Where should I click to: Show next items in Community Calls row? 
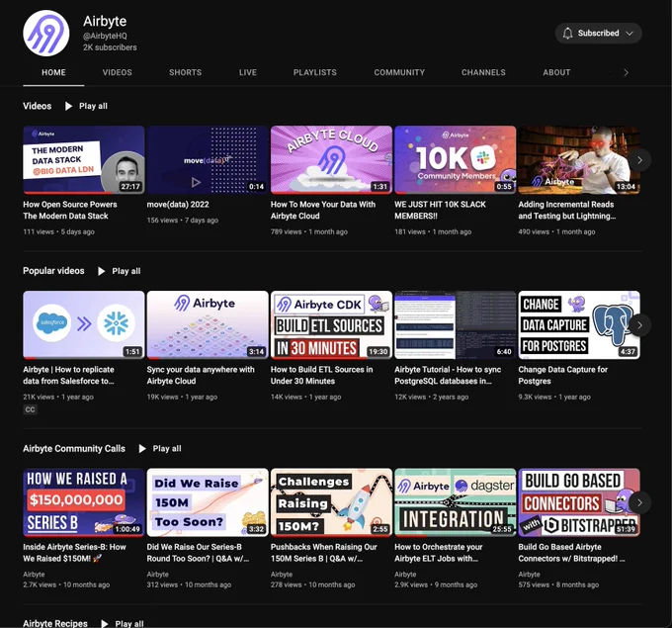639,502
